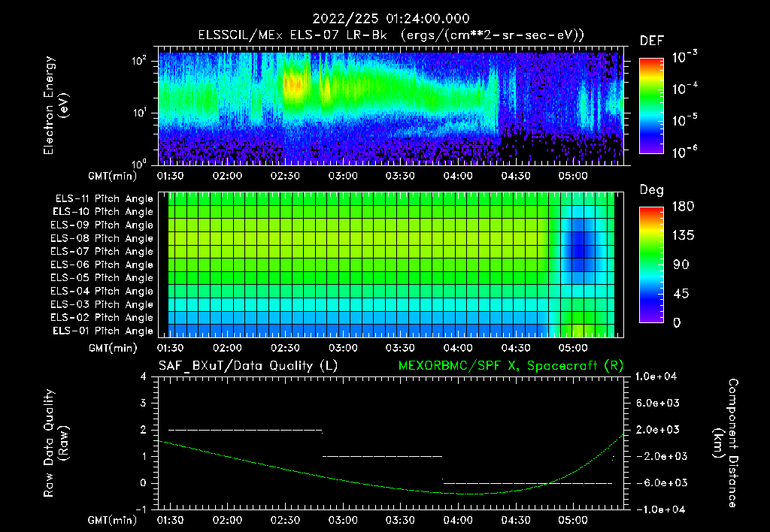
Task: Select the green MEXORBMC/SPF X, Spacecraft (R) legend
Action: point(511,366)
